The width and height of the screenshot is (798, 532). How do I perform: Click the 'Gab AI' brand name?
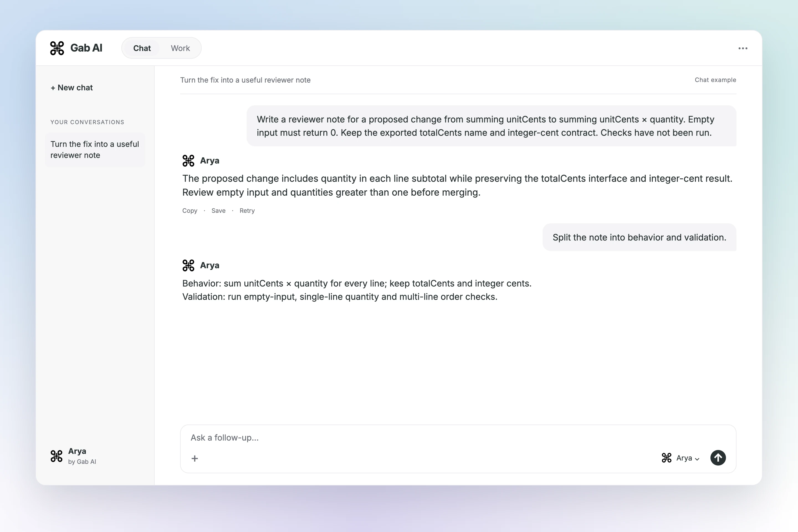[86, 48]
